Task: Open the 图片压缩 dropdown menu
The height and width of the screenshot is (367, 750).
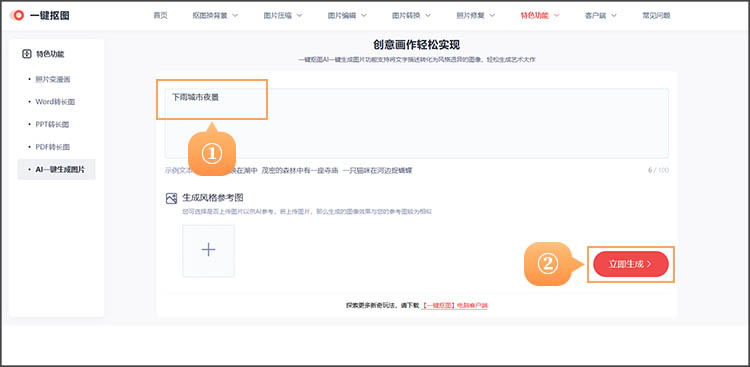Action: click(x=283, y=15)
